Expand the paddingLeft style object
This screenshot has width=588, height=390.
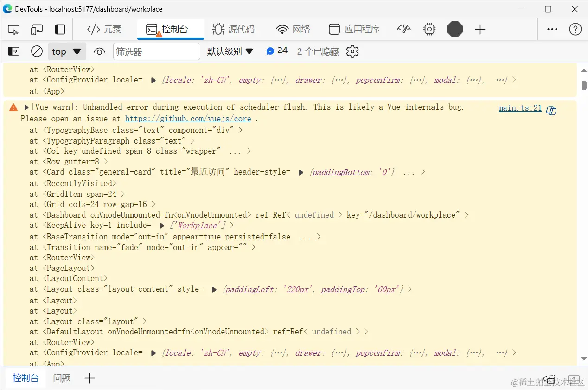point(214,289)
